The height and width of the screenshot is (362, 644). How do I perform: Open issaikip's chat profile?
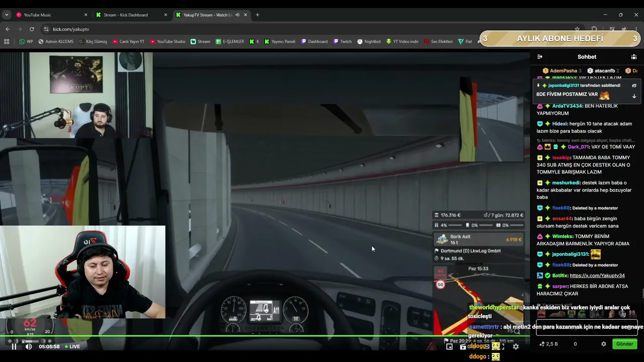point(561,158)
